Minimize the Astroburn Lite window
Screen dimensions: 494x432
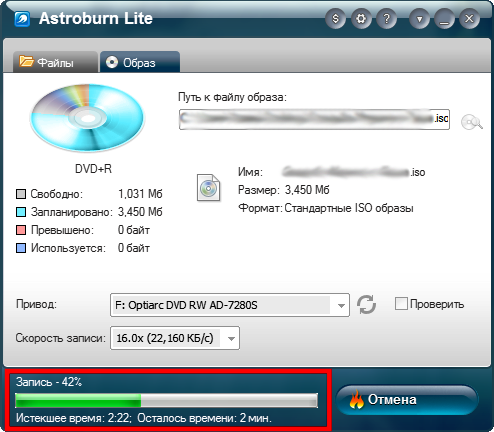point(444,19)
